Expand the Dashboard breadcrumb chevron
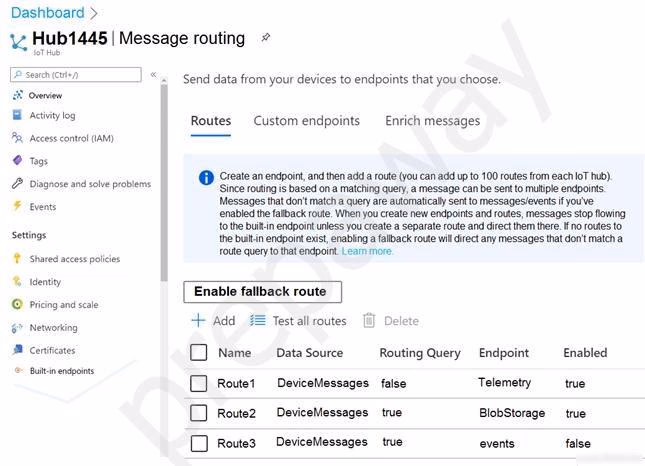645x466 pixels. pyautogui.click(x=94, y=13)
